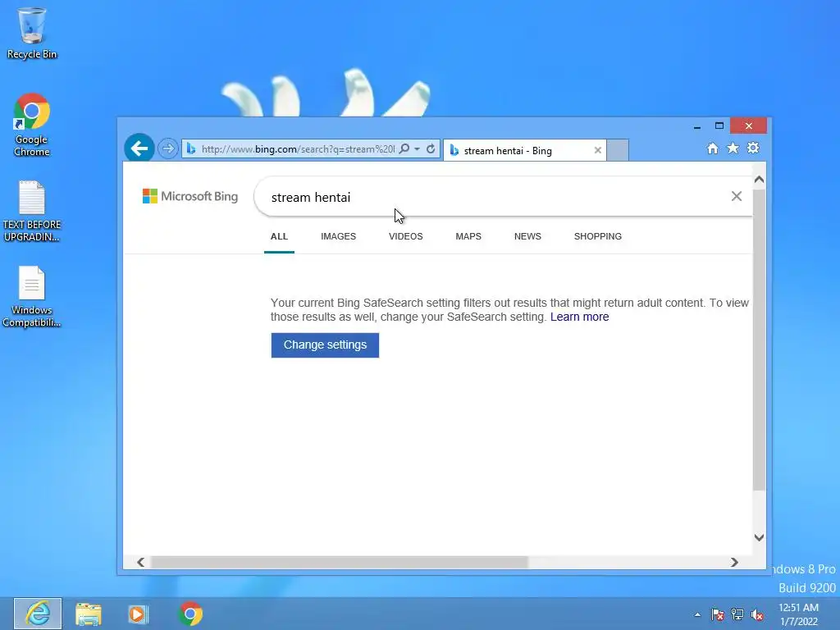The width and height of the screenshot is (840, 630).
Task: Select the Recycle Bin desktop icon
Action: (x=32, y=33)
